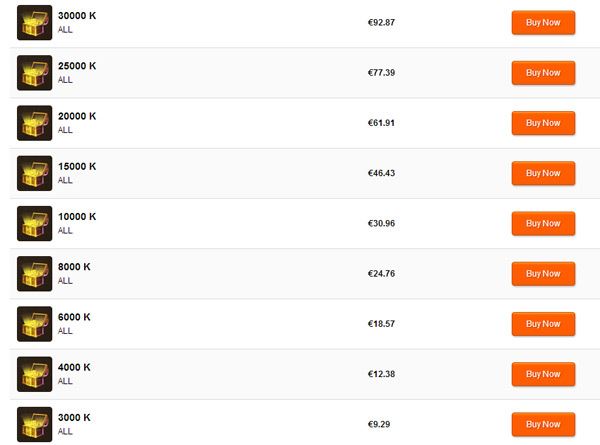Click the treasure chest icon for 30000 K
Screen dimensions: 600x445
click(x=34, y=23)
